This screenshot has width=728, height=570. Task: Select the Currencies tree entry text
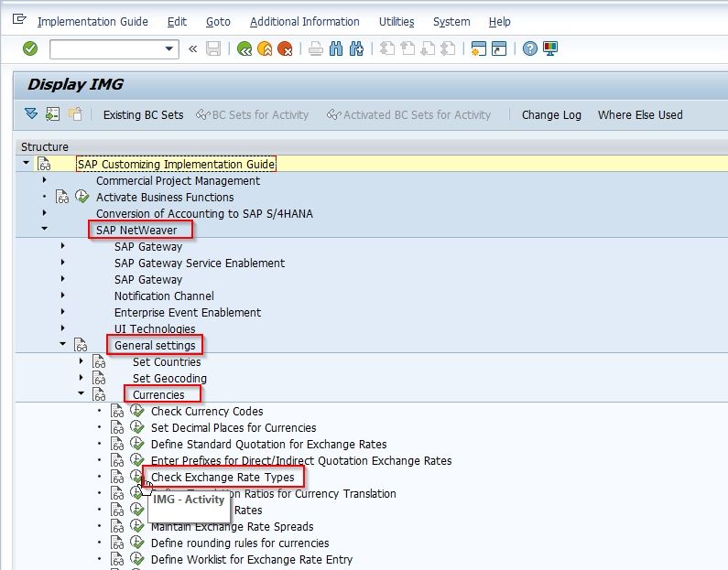point(158,394)
